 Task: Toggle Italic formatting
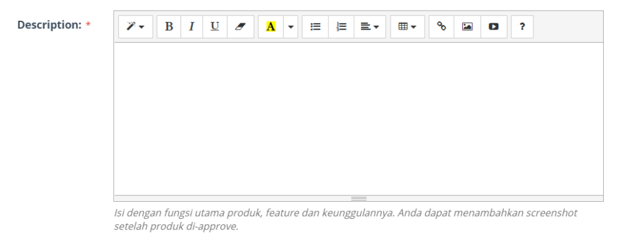pyautogui.click(x=192, y=26)
